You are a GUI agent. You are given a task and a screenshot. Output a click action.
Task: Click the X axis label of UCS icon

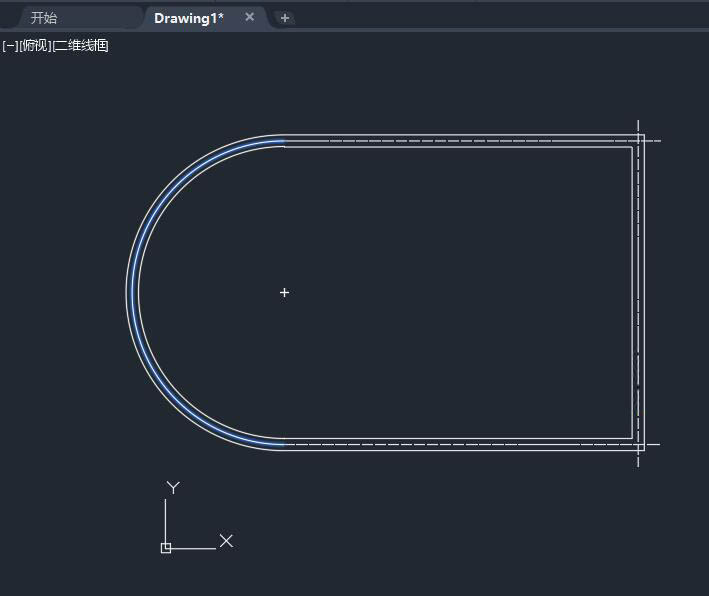[x=226, y=541]
